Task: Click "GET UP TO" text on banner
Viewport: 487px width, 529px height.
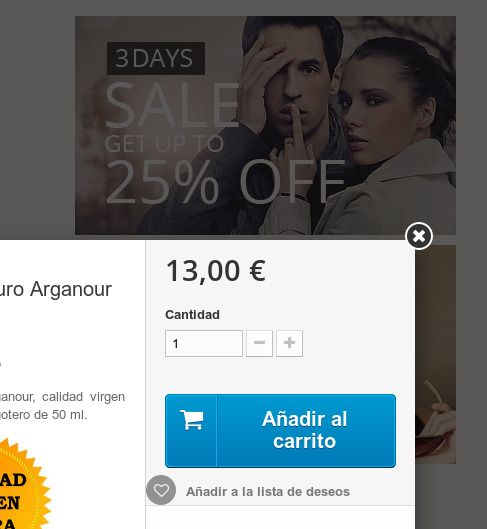Action: coord(164,144)
